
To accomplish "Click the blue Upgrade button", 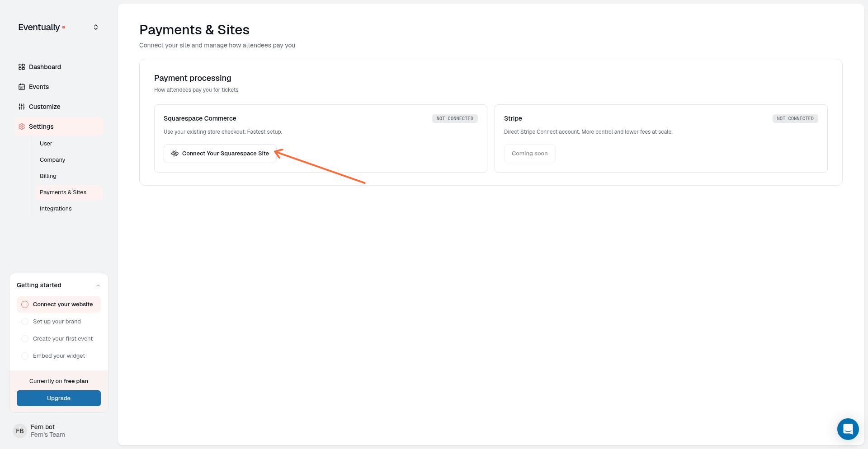I will click(59, 398).
